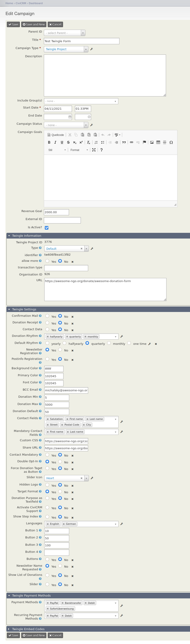Click the Primary Color input field
Viewport: 190px width, 644px height.
tap(54, 376)
